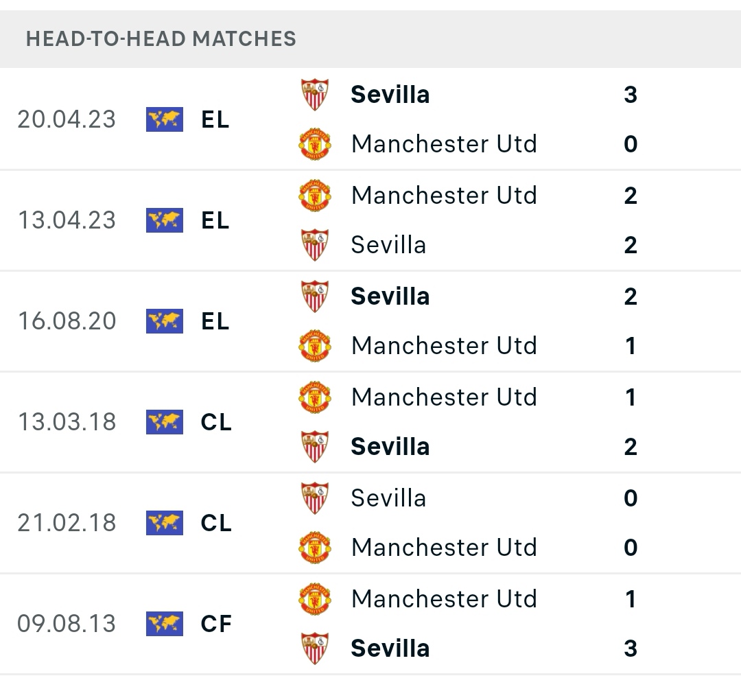The height and width of the screenshot is (700, 741).
Task: Click the world map icon beside 20.04.23
Action: coord(165,119)
